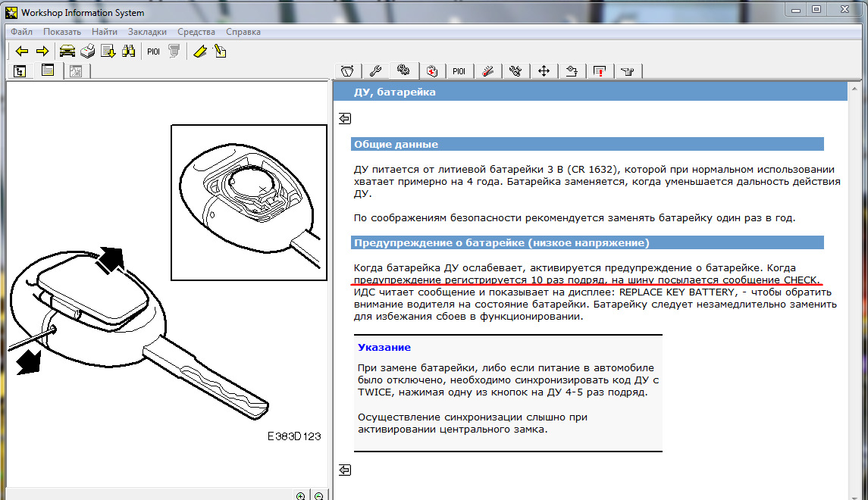The image size is (868, 500).
Task: Open vehicle selection car icon
Action: (67, 52)
